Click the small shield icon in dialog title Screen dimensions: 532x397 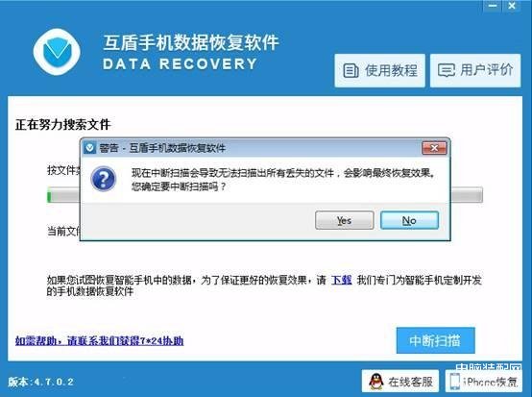pyautogui.click(x=89, y=148)
